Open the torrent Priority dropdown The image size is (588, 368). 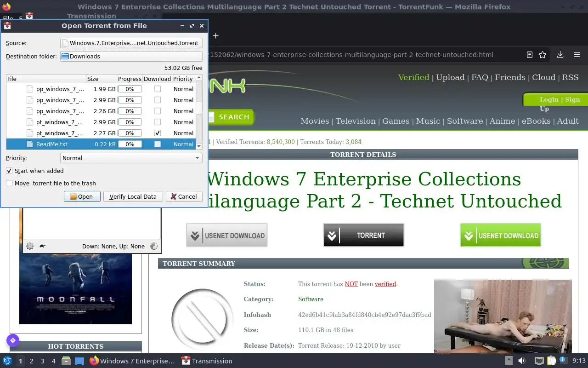(131, 158)
